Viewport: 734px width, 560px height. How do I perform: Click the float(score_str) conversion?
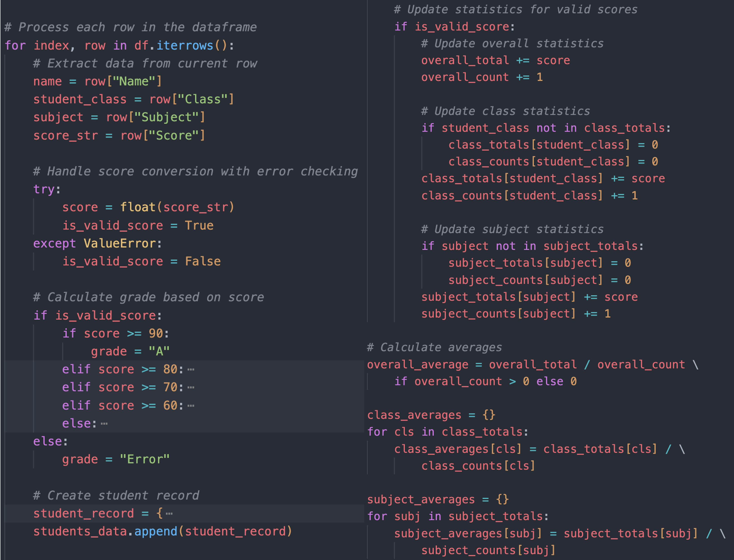click(x=177, y=207)
